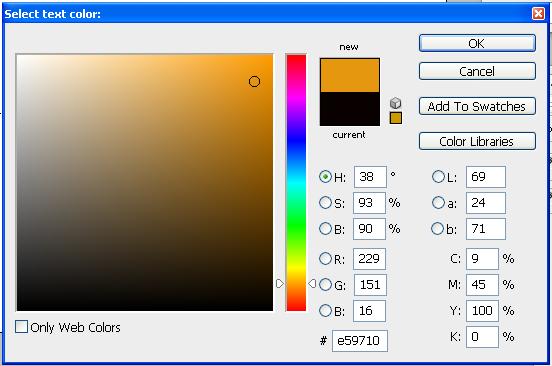Click the Cancel button
This screenshot has height=366, width=552.
(477, 71)
